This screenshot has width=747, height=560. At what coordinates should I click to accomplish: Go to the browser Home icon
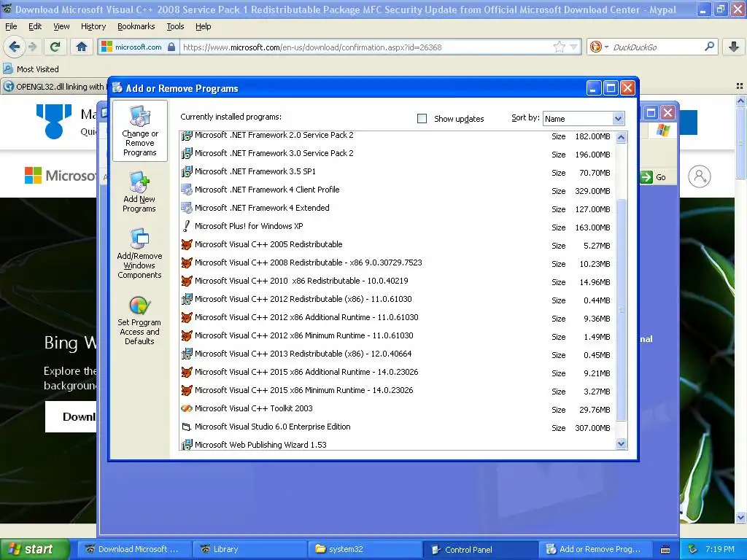click(82, 47)
